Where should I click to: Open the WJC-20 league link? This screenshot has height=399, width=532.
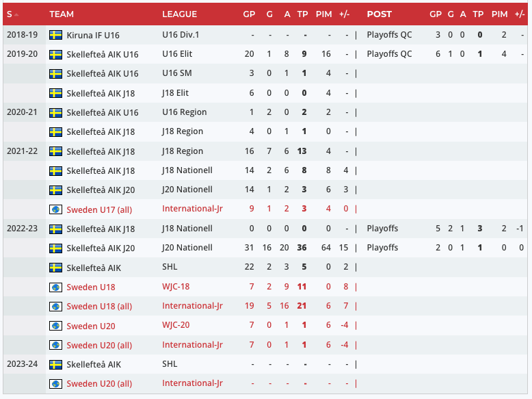(x=176, y=326)
